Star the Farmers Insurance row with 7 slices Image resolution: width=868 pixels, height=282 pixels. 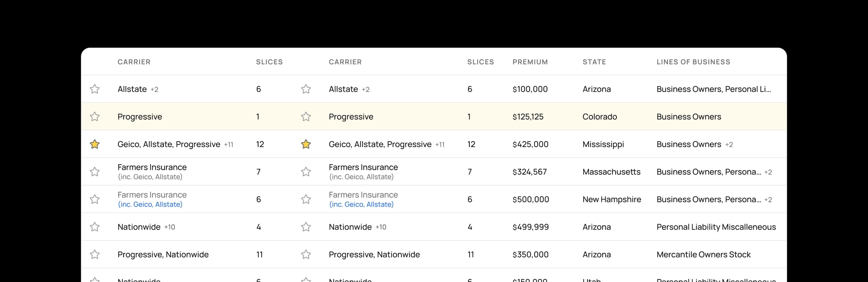click(x=95, y=172)
